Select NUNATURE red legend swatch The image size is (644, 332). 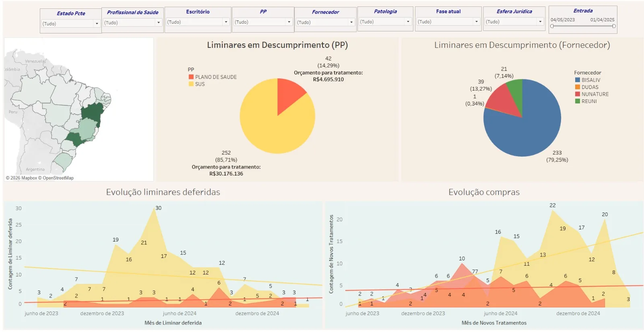click(578, 94)
